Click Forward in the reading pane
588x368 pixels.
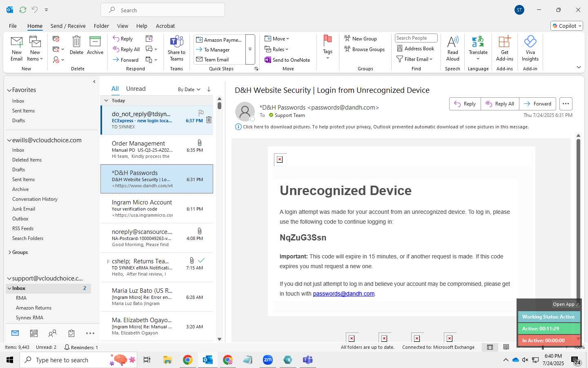click(538, 104)
